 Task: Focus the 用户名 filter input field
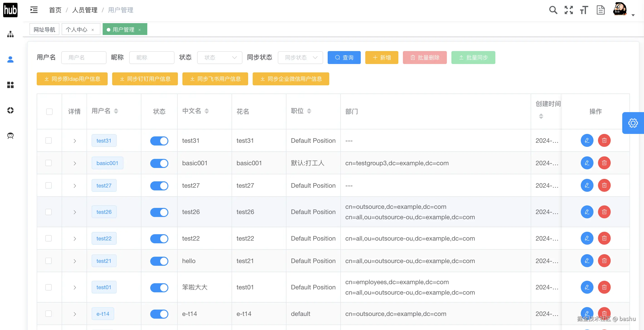click(84, 58)
